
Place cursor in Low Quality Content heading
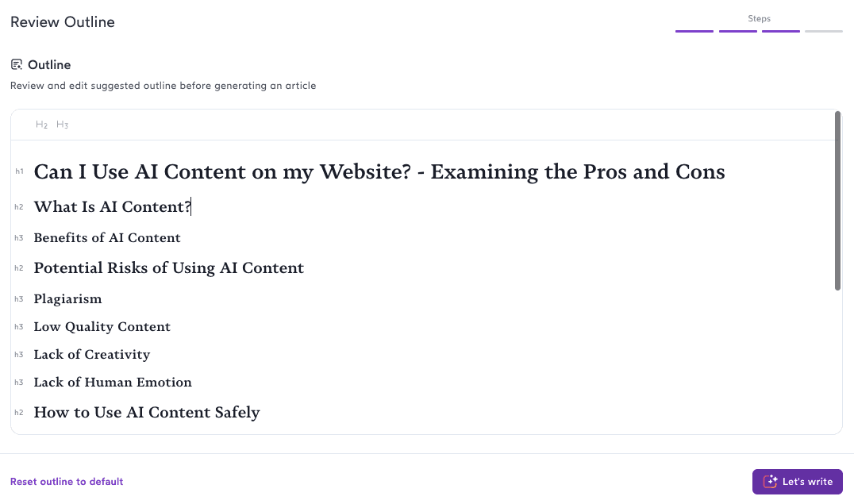coord(102,327)
